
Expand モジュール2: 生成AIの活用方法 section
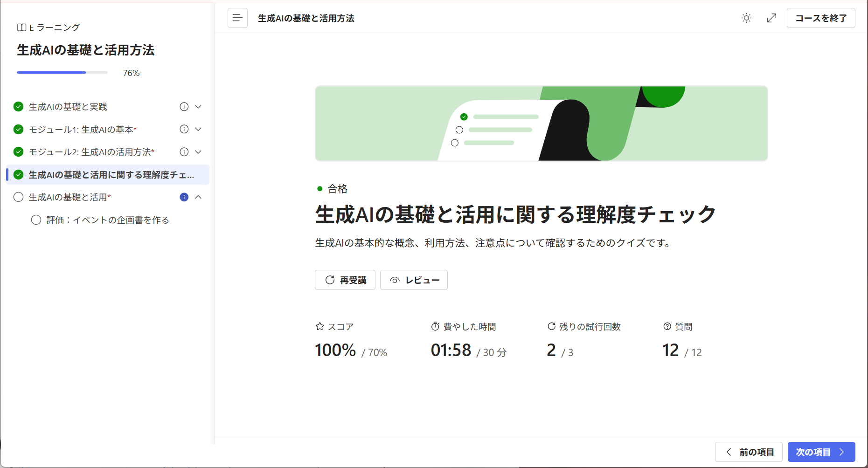[x=198, y=152]
